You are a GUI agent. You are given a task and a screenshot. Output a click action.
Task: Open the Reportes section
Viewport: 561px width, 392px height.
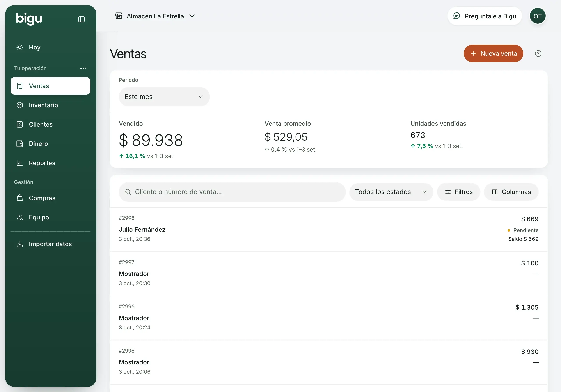point(50,163)
